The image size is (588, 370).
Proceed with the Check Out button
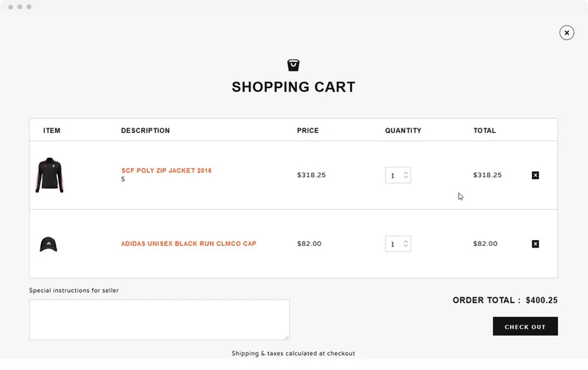[525, 326]
